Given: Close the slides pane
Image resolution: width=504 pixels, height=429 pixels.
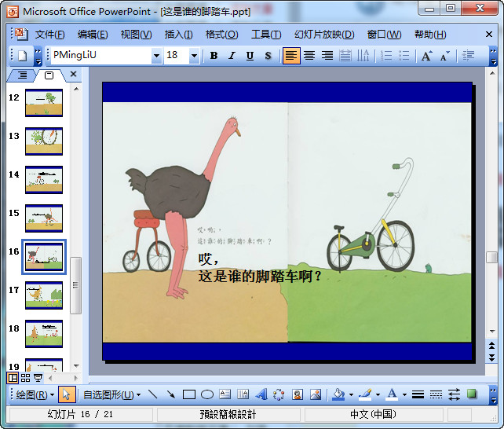Looking at the screenshot, I should [73, 75].
